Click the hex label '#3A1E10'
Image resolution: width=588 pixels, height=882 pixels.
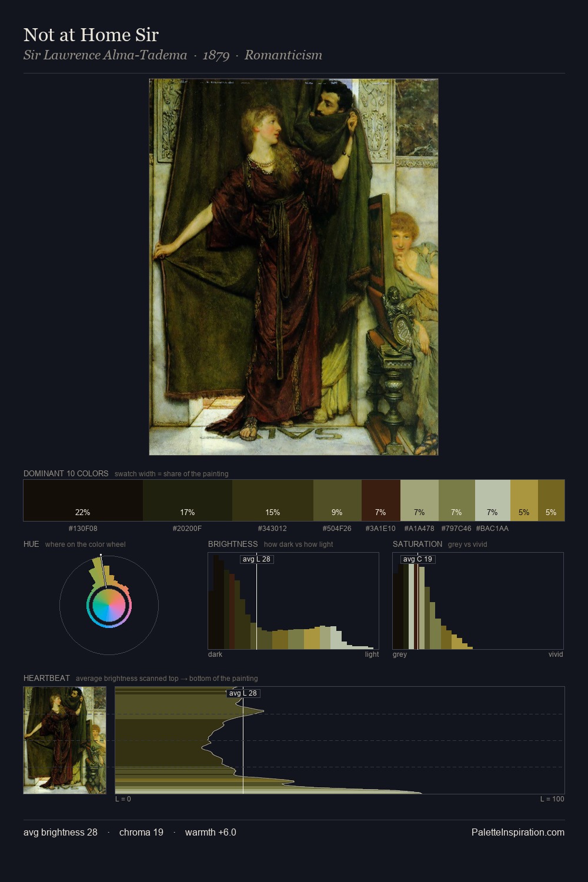click(x=380, y=529)
